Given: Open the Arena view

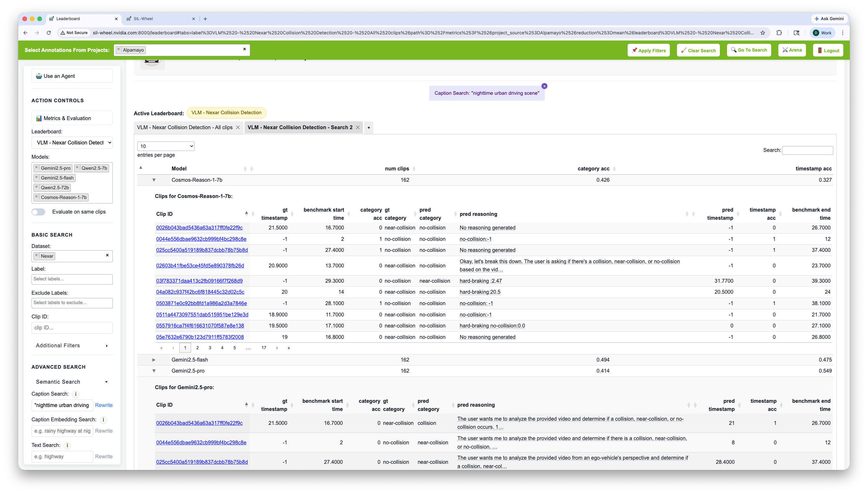Looking at the screenshot, I should pos(792,50).
